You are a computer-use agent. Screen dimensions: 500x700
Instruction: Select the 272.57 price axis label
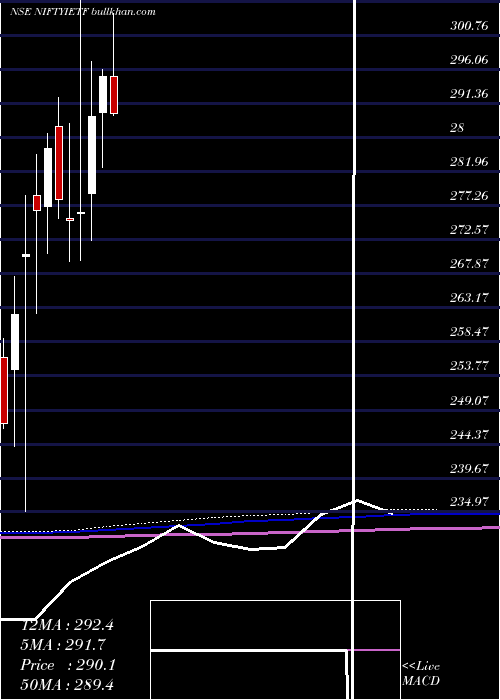pyautogui.click(x=469, y=230)
